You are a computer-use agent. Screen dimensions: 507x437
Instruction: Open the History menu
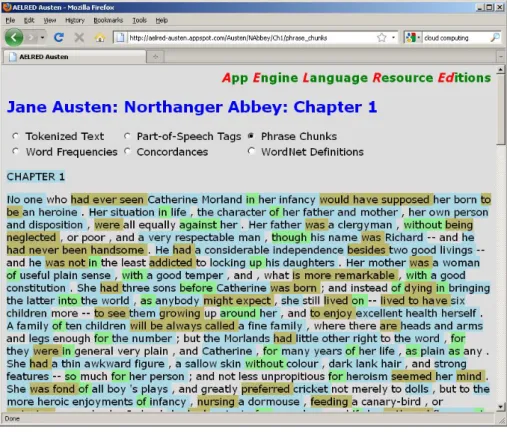75,20
